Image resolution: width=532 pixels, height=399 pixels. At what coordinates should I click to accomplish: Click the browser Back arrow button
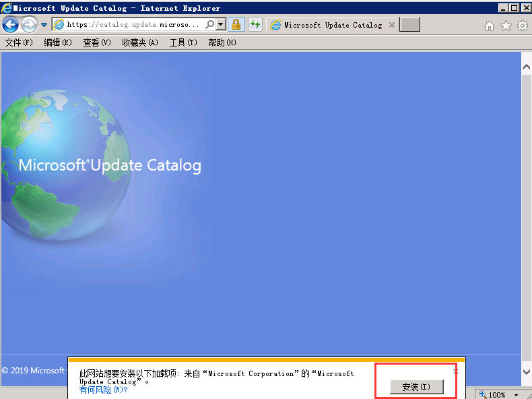click(10, 25)
